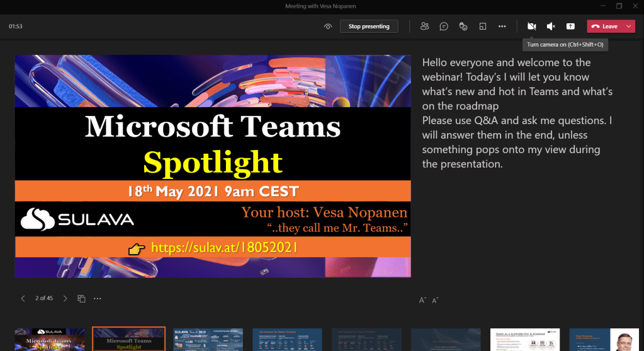Select the first slide thumbnail with Sulava logo
The height and width of the screenshot is (351, 644).
(x=50, y=339)
